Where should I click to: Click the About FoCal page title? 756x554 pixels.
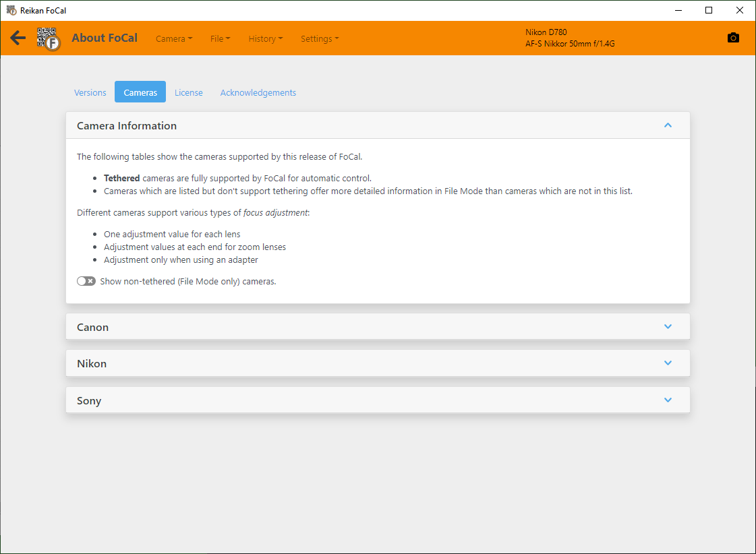pyautogui.click(x=105, y=38)
